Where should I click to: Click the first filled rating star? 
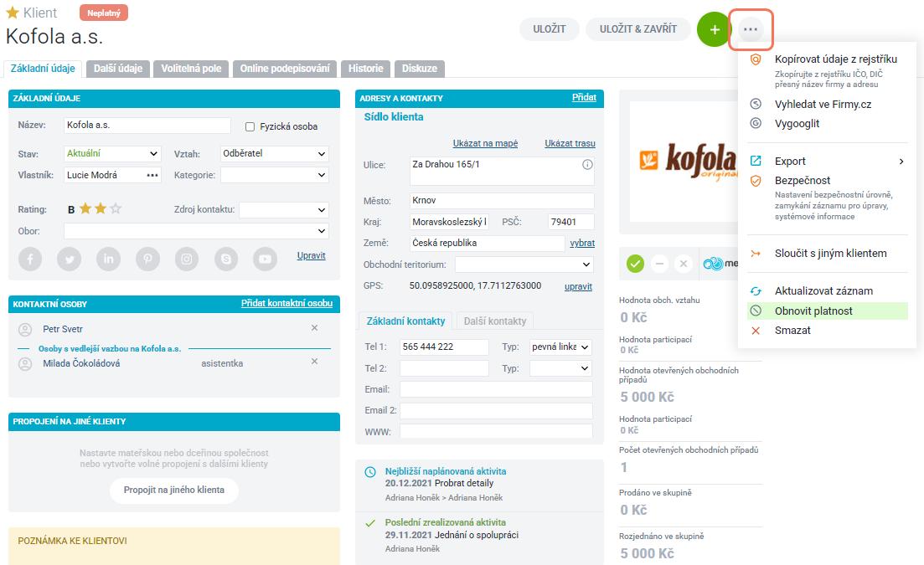point(85,208)
